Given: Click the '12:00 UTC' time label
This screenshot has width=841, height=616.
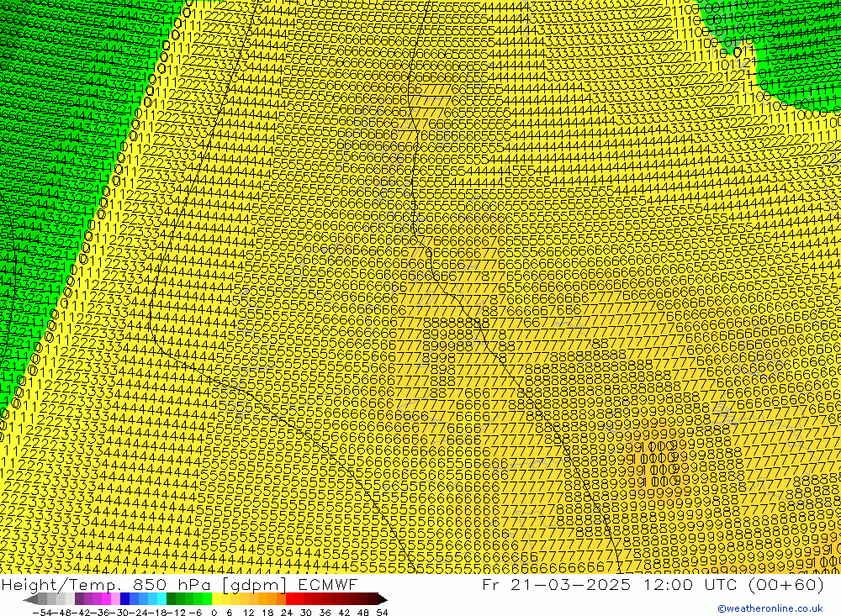Looking at the screenshot, I should 690,585.
